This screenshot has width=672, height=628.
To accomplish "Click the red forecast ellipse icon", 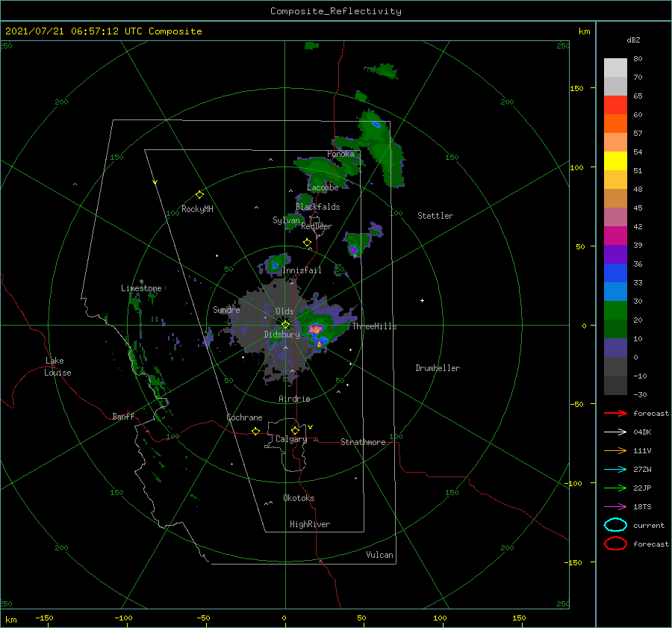I will pyautogui.click(x=615, y=544).
